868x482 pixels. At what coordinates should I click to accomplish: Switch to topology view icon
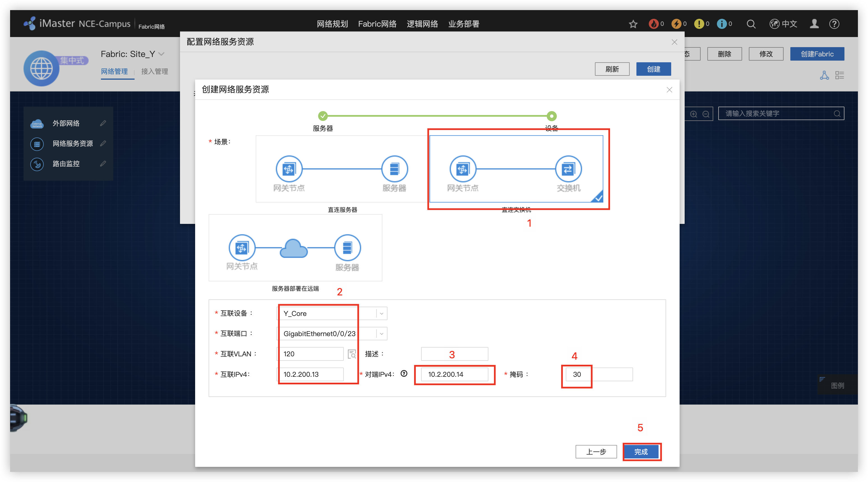coord(824,75)
